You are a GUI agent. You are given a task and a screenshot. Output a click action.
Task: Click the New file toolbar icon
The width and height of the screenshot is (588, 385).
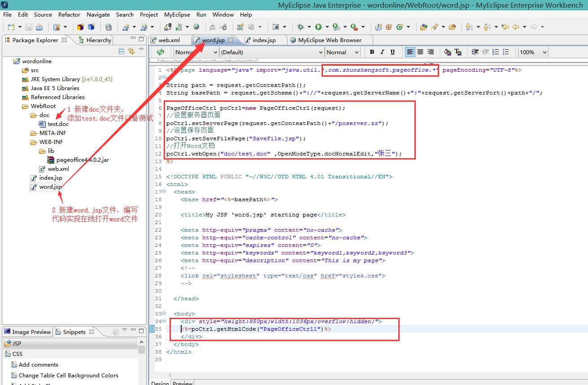[x=11, y=27]
